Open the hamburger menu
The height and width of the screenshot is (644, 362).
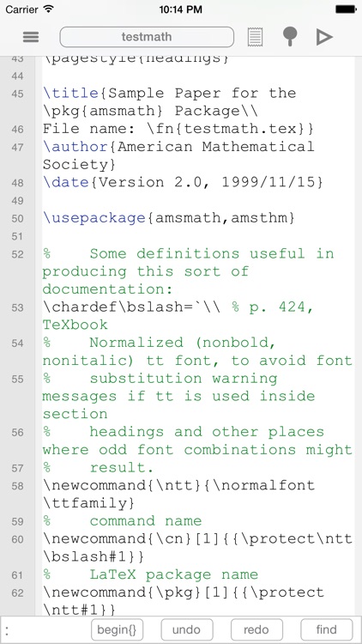click(31, 37)
